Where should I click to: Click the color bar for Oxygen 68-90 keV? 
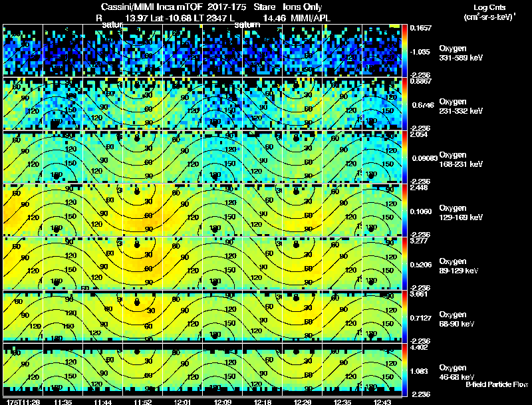[404, 317]
